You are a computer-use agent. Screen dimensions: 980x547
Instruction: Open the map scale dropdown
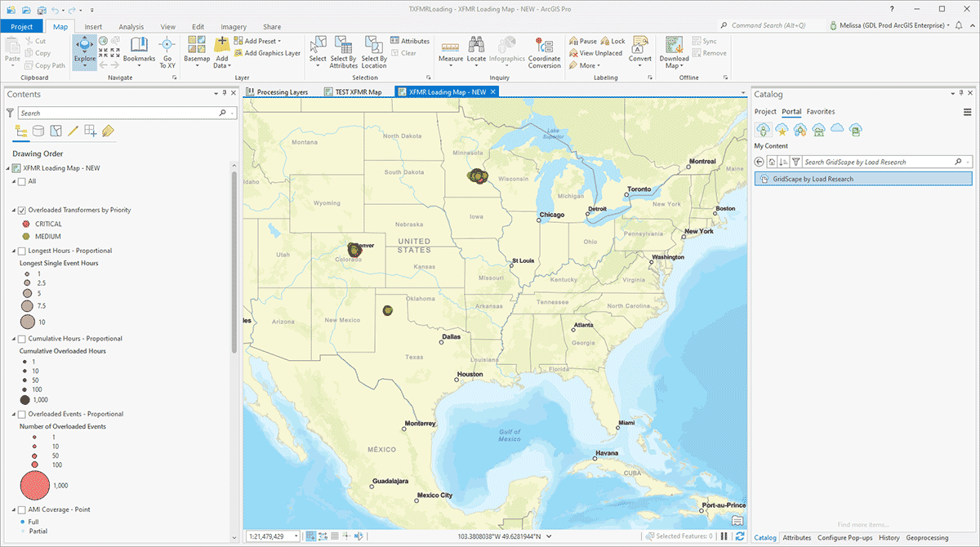295,536
